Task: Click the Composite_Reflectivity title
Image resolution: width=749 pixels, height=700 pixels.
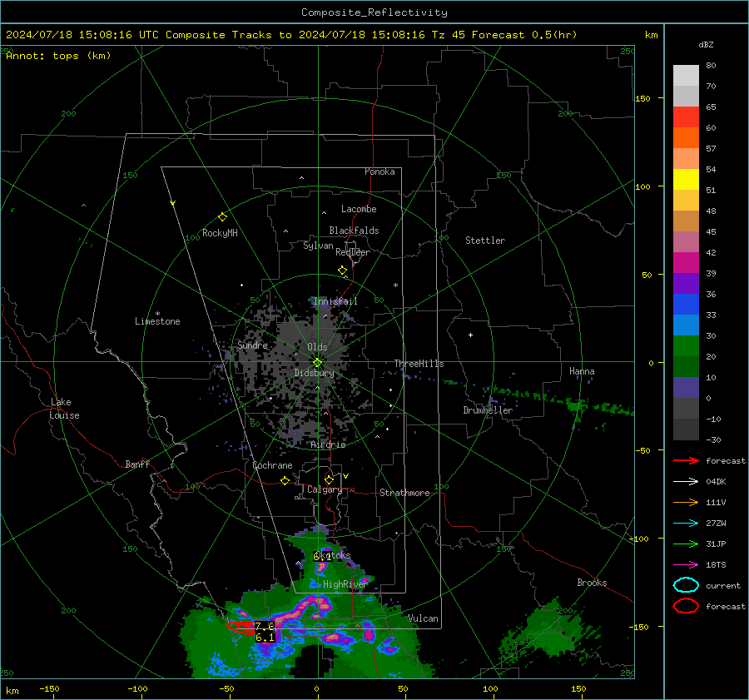Action: pos(374,12)
